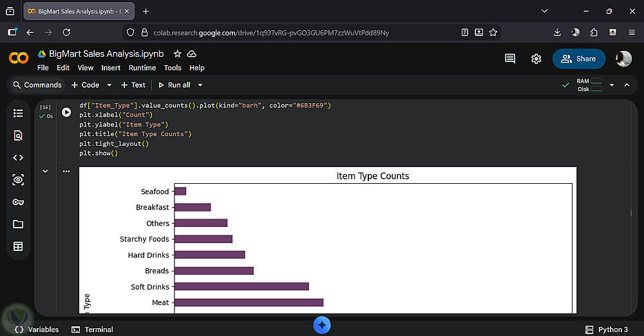Open notebook settings gear icon

(536, 59)
